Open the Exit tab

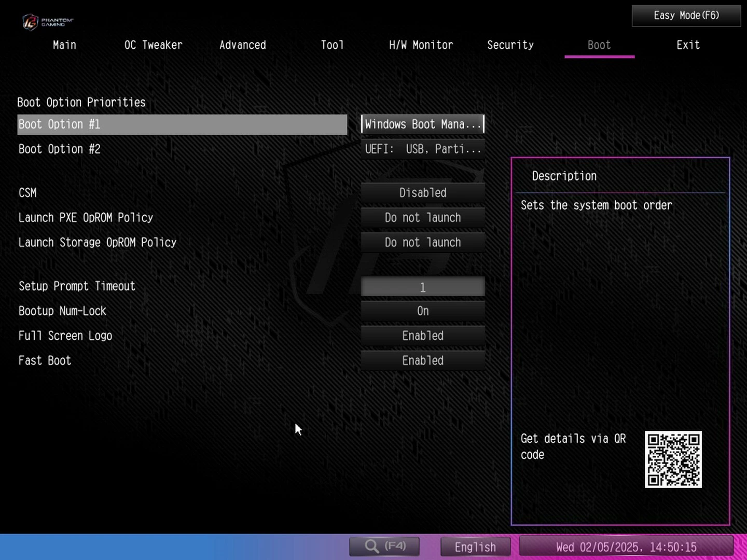688,45
